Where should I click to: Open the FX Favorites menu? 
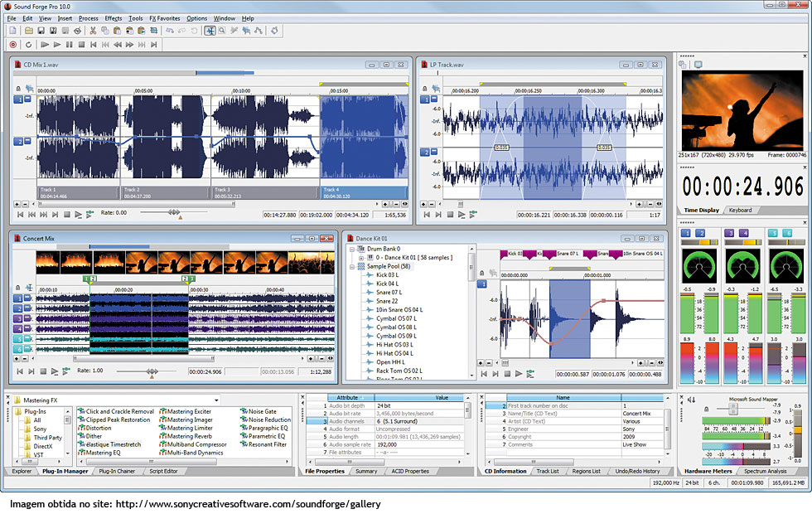click(165, 18)
